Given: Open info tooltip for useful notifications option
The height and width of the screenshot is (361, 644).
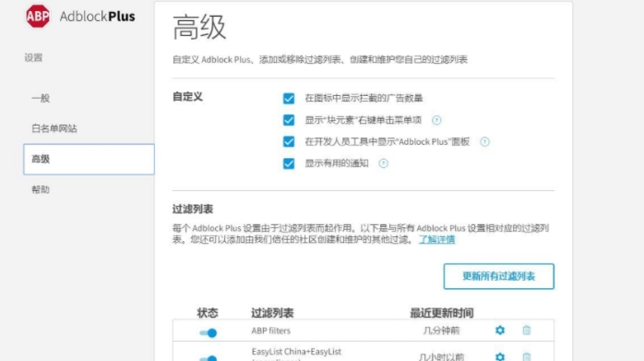Looking at the screenshot, I should [x=383, y=163].
